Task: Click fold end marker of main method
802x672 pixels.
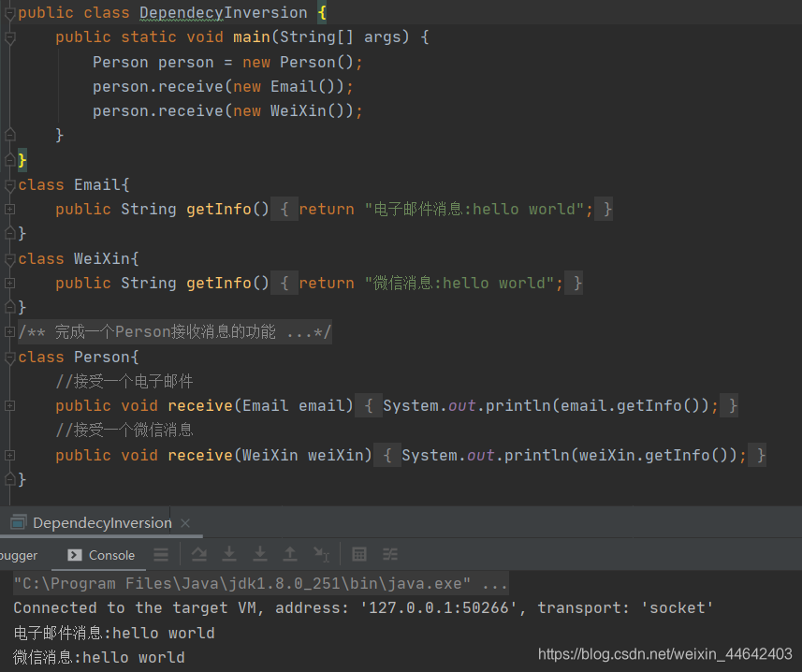Action: (9, 136)
